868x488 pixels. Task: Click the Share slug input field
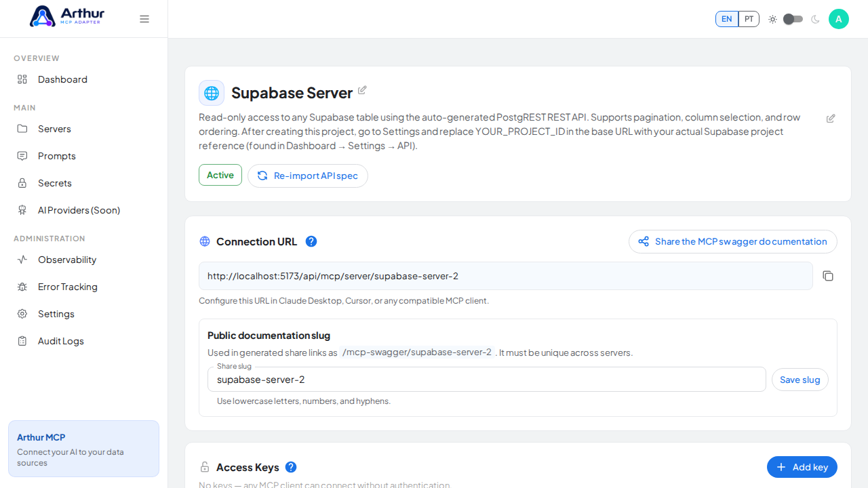(487, 380)
